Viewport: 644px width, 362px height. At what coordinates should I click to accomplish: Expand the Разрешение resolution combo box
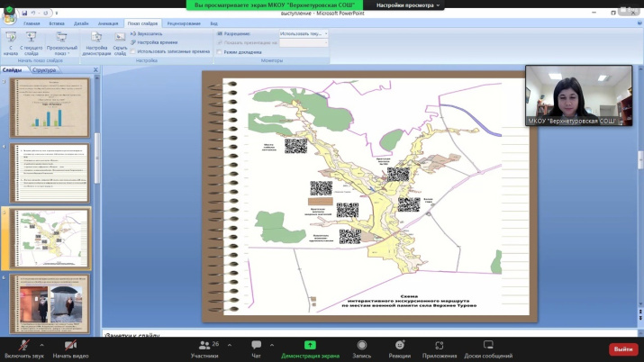click(325, 33)
